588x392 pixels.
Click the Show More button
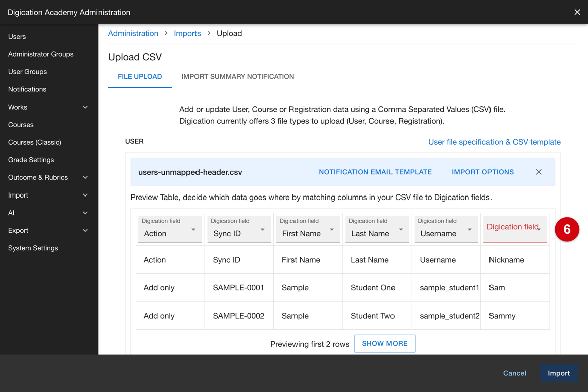[385, 344]
